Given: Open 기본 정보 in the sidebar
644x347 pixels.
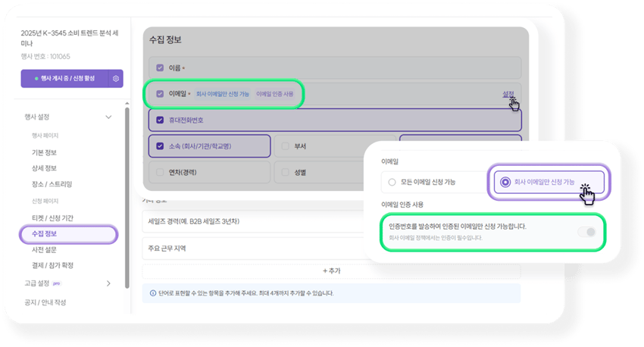Looking at the screenshot, I should [x=45, y=152].
